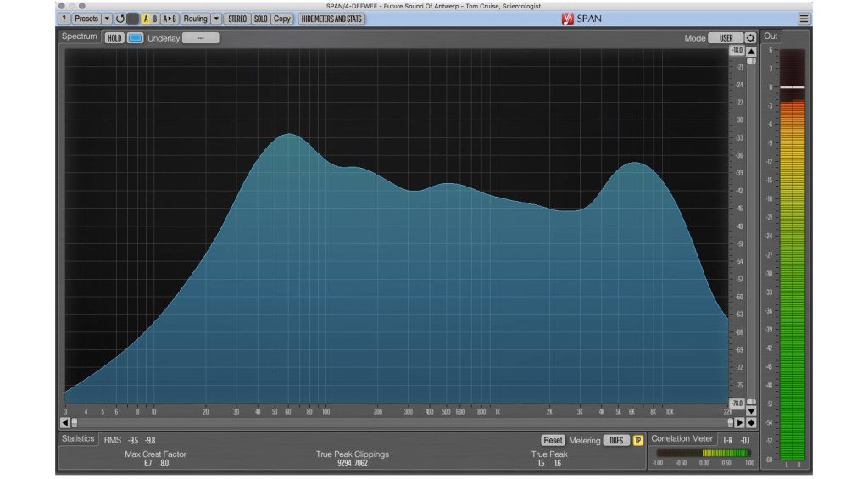Click the left arrow on frequency scrollbar

64,422
